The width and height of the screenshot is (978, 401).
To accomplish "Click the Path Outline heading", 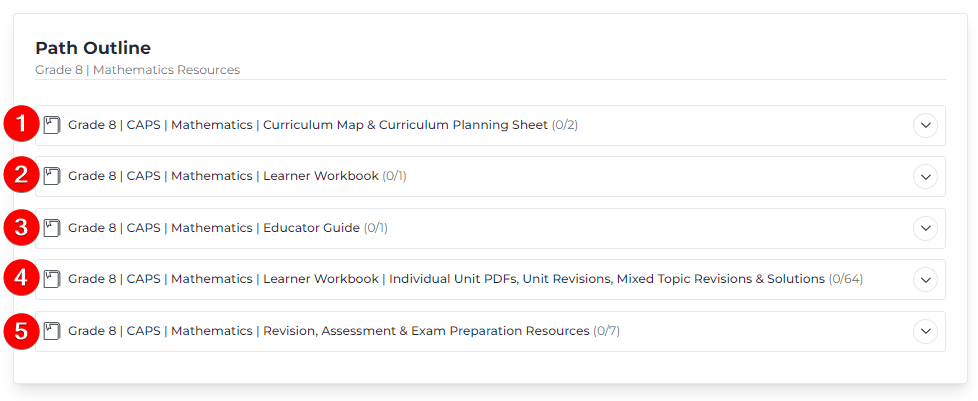I will 93,48.
